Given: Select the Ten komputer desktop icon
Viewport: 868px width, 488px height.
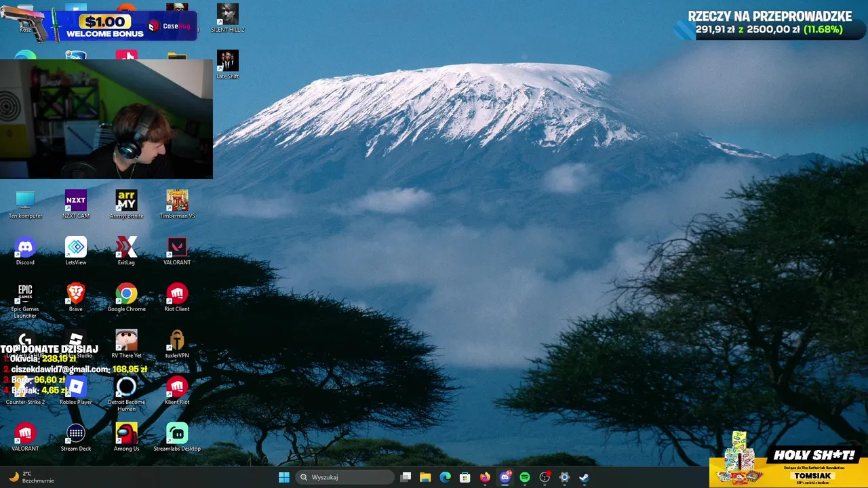Looking at the screenshot, I should coord(25,204).
